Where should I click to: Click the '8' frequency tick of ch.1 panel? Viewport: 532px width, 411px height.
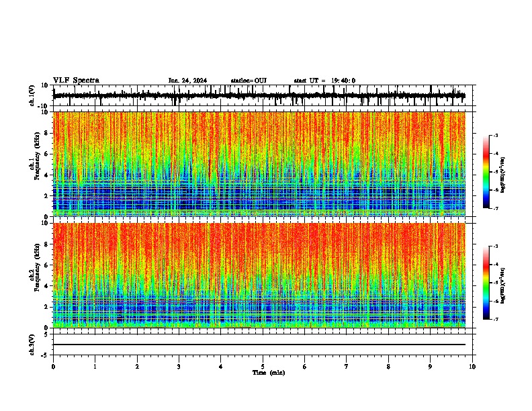click(x=46, y=133)
